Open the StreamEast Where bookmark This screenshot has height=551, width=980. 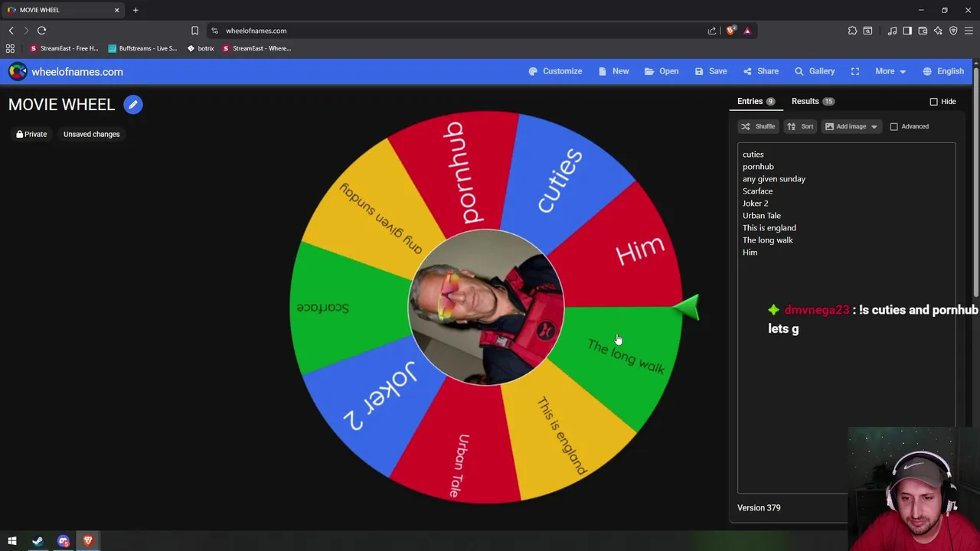pos(256,48)
